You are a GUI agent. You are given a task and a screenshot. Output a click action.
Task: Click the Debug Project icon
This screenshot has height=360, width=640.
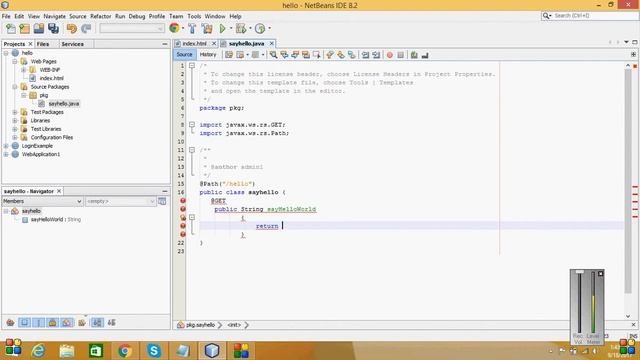(241, 29)
